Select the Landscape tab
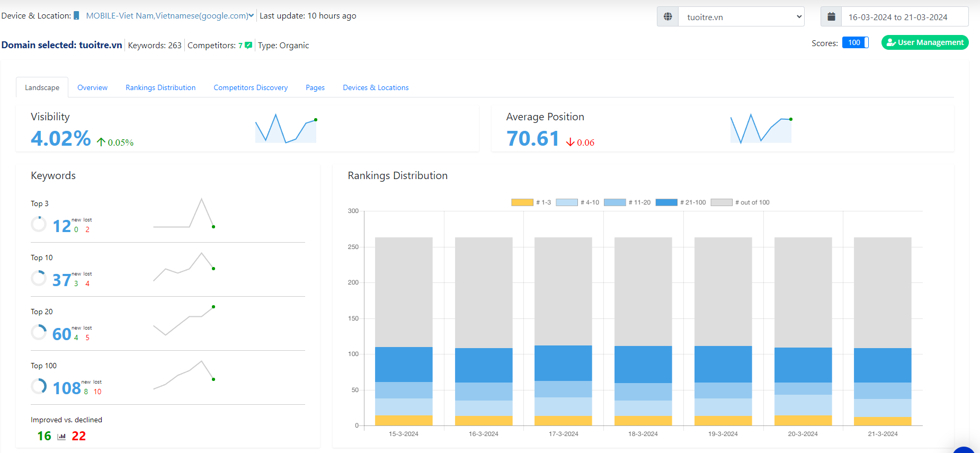980x453 pixels. click(x=42, y=87)
